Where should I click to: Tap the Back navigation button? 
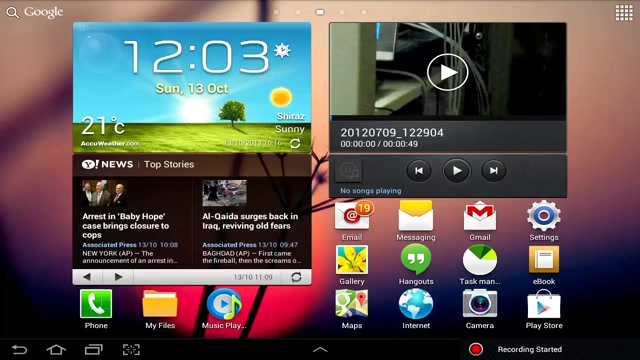(x=19, y=349)
